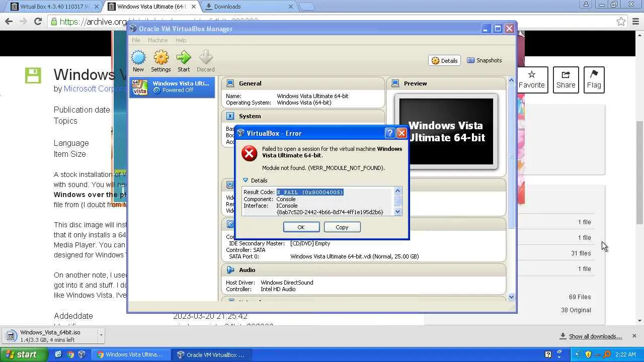The width and height of the screenshot is (644, 362).
Task: Click the taskbar clock showing 2:22 AM
Action: 625,354
